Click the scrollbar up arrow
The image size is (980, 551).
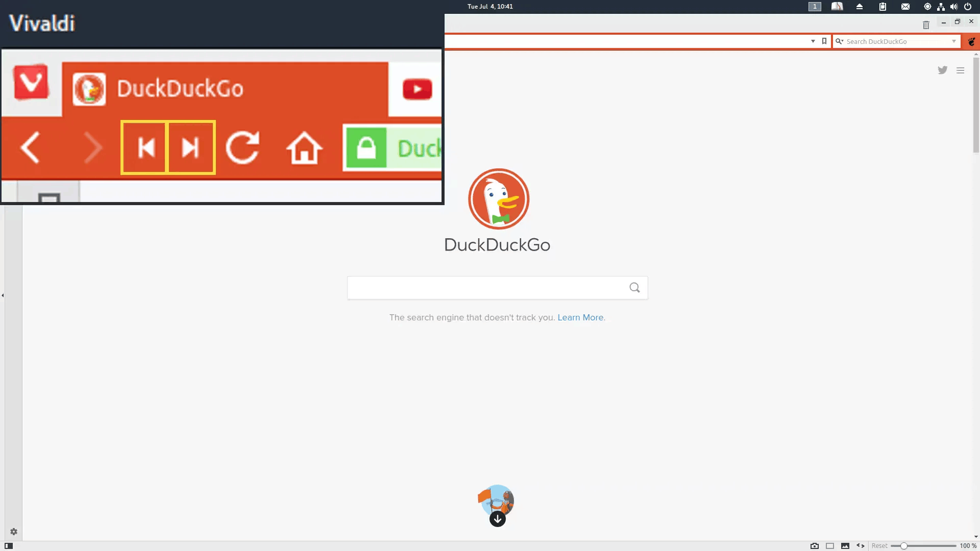tap(976, 54)
